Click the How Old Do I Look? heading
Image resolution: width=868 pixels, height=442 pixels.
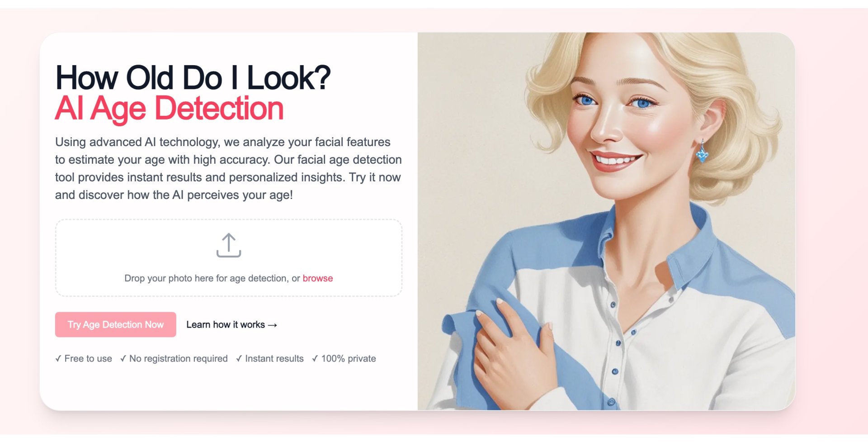pyautogui.click(x=193, y=78)
